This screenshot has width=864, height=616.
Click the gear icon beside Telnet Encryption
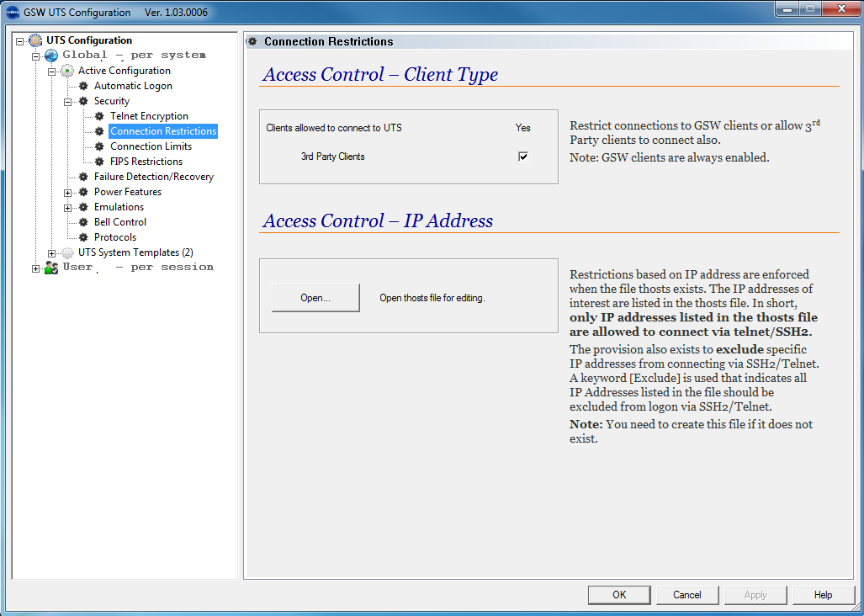[99, 116]
